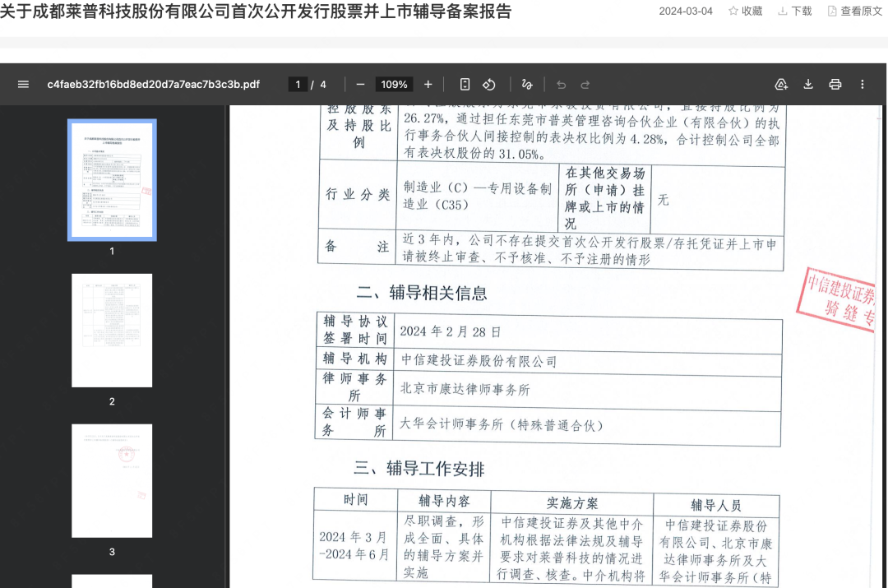
Task: Jump to the page 3 thumbnail
Action: point(112,480)
